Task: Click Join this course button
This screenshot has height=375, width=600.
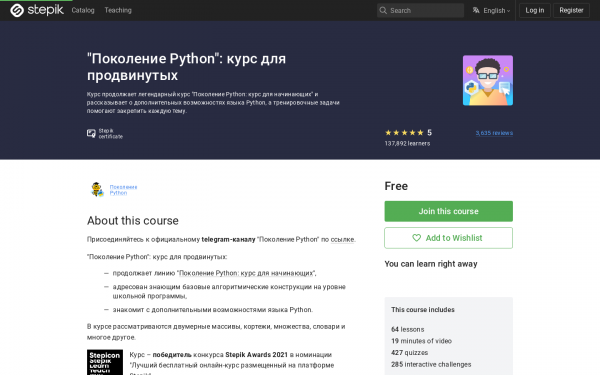Action: pyautogui.click(x=448, y=211)
